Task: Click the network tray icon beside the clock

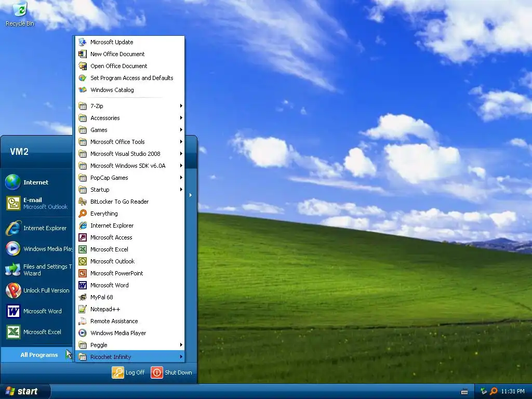Action: [484, 391]
